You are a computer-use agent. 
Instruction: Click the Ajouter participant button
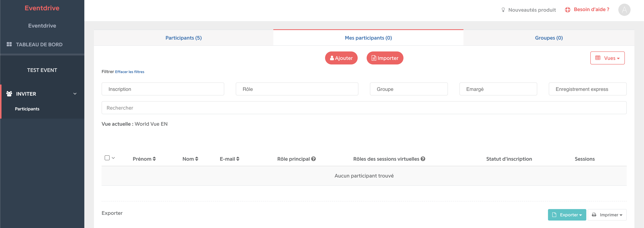pos(341,58)
